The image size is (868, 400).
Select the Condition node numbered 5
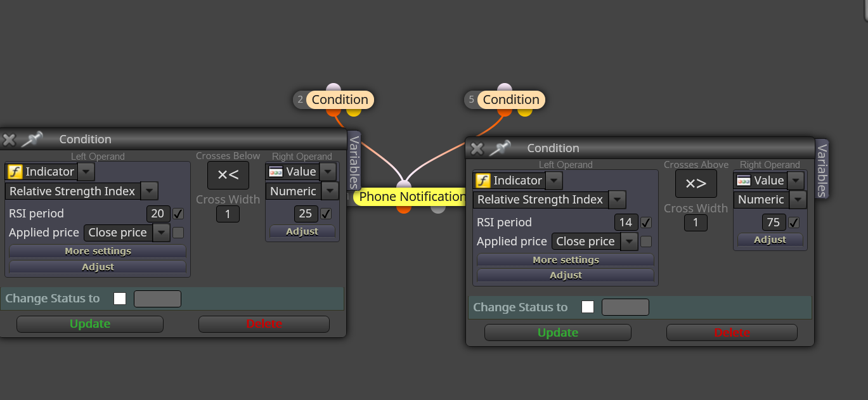[511, 100]
